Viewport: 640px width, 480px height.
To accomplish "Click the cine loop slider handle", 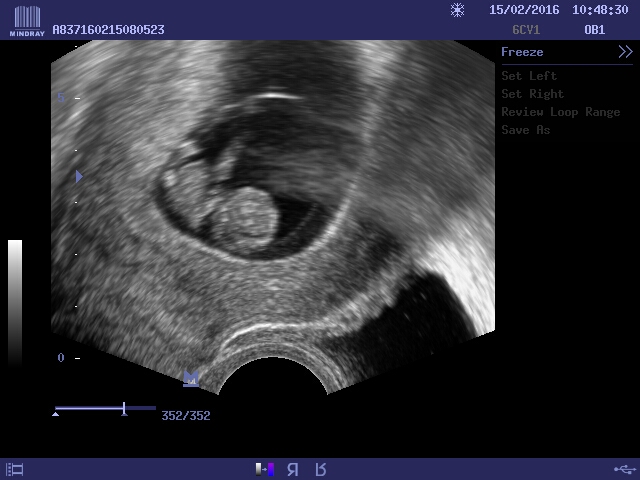I will [124, 409].
